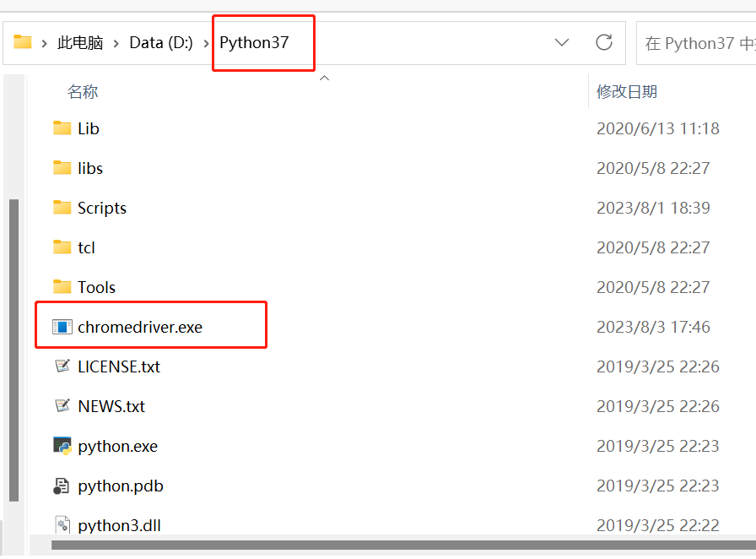This screenshot has height=559, width=756.
Task: Click the date 2023/8/1 18:39
Action: pyautogui.click(x=653, y=208)
